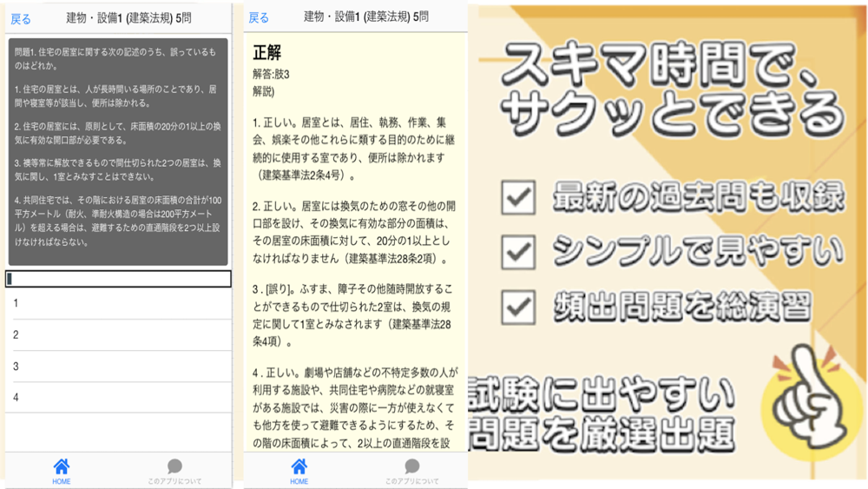Click explanation paragraph 1. 正しい。居室とは
This screenshot has width=868, height=489.
pyautogui.click(x=353, y=149)
